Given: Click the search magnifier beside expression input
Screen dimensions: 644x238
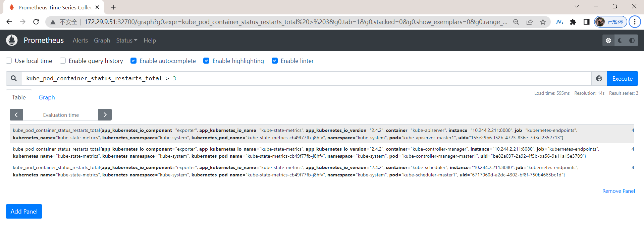Looking at the screenshot, I should (x=14, y=78).
